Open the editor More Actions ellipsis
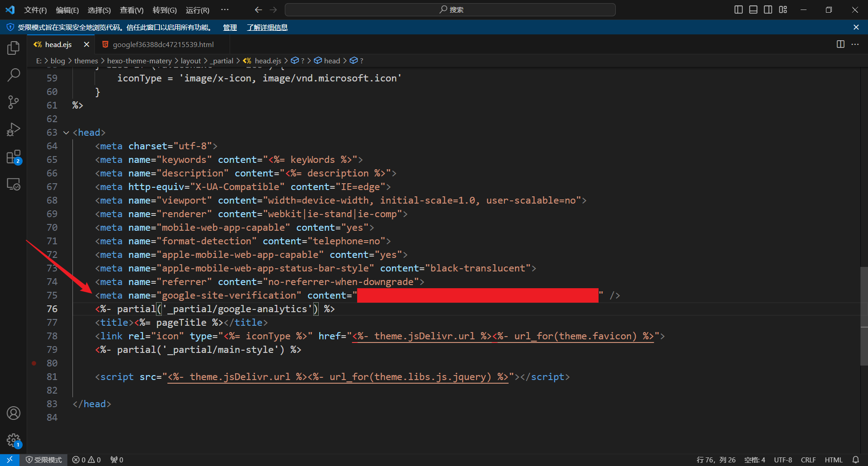This screenshot has width=868, height=466. [855, 44]
